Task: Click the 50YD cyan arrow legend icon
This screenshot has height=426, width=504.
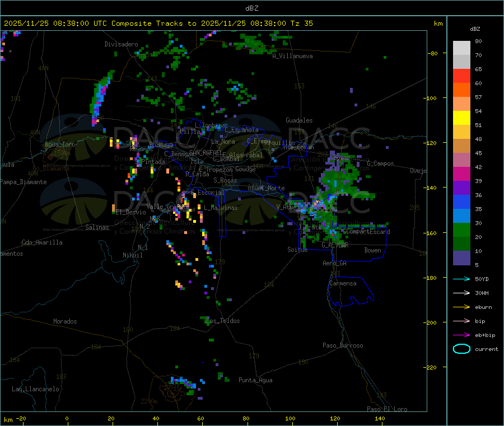Action: (461, 279)
